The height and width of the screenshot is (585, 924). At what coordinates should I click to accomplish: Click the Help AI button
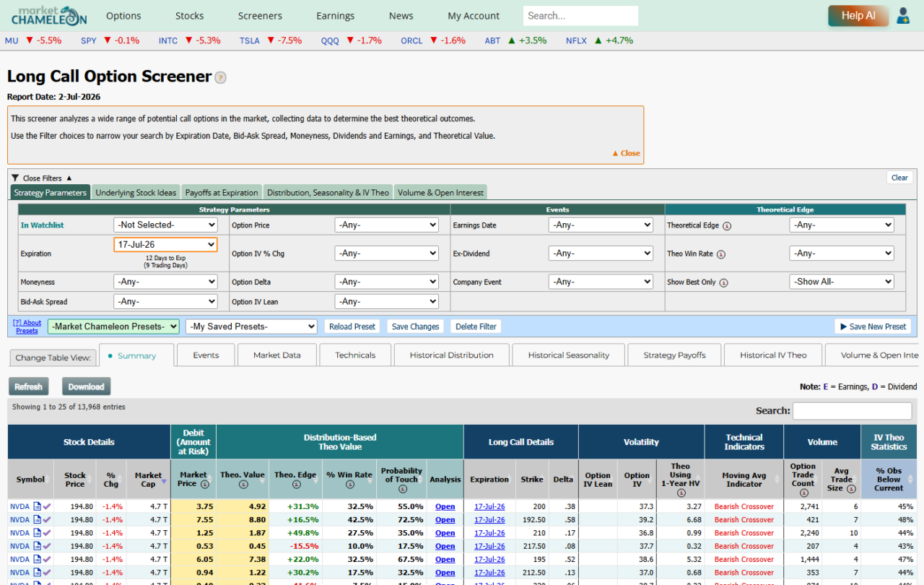point(858,16)
